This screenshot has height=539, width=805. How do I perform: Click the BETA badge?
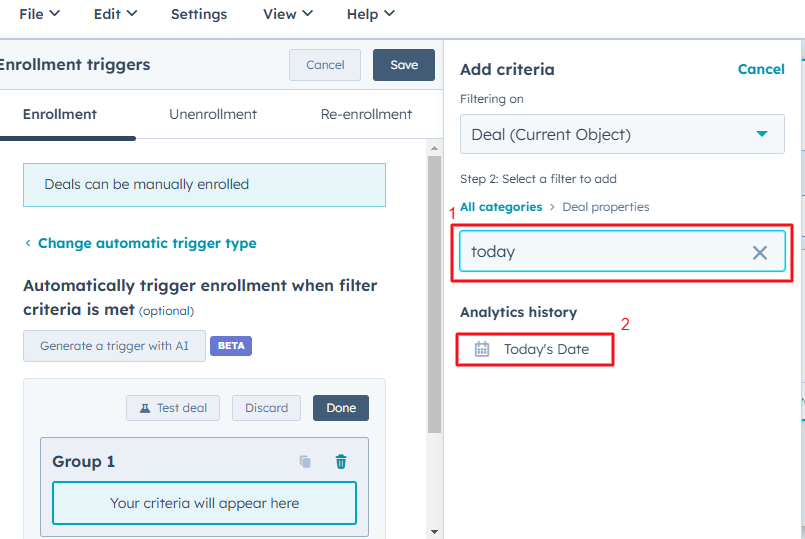tap(231, 346)
